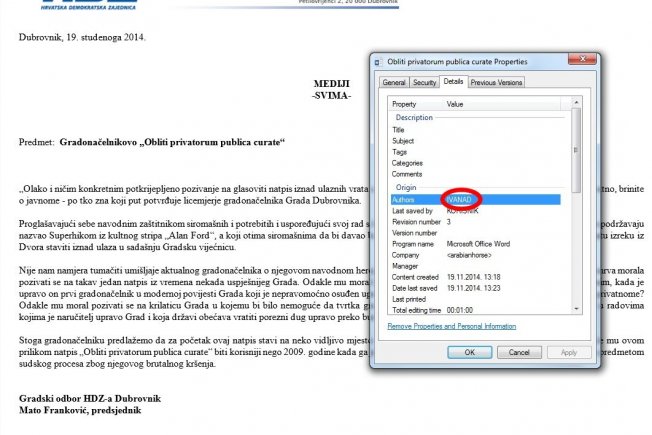Click the Gradski odbor HDZ-a Dubrovnik signature
The width and height of the screenshot is (652, 435).
(90, 398)
